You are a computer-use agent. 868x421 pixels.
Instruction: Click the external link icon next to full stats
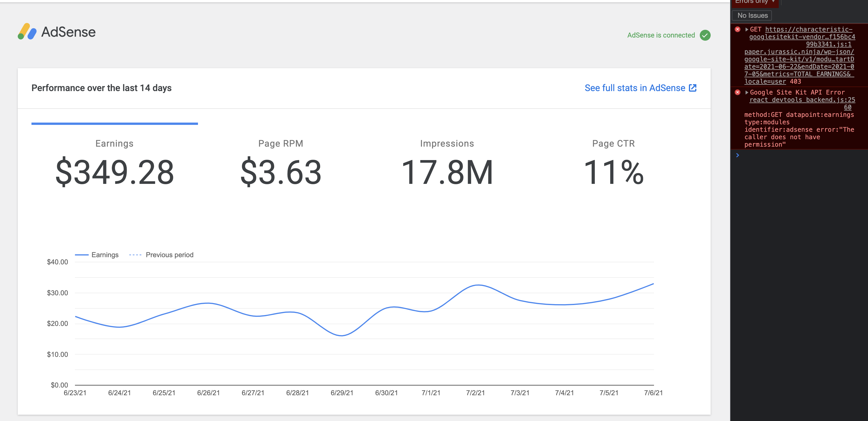click(x=692, y=88)
